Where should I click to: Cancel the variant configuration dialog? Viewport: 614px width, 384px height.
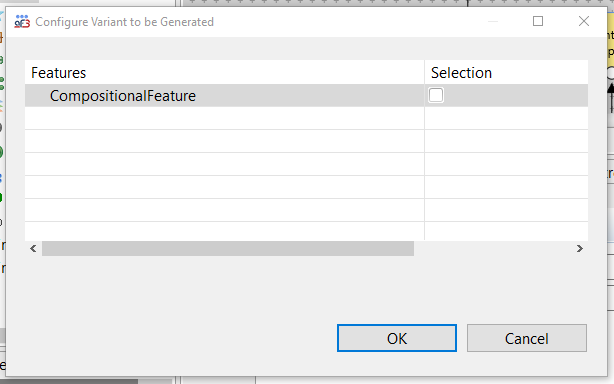point(527,338)
